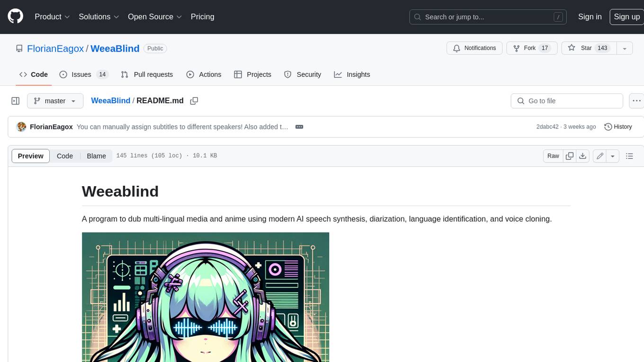Open the Weeablind anime logo image
This screenshot has width=644, height=362.
pos(206,297)
